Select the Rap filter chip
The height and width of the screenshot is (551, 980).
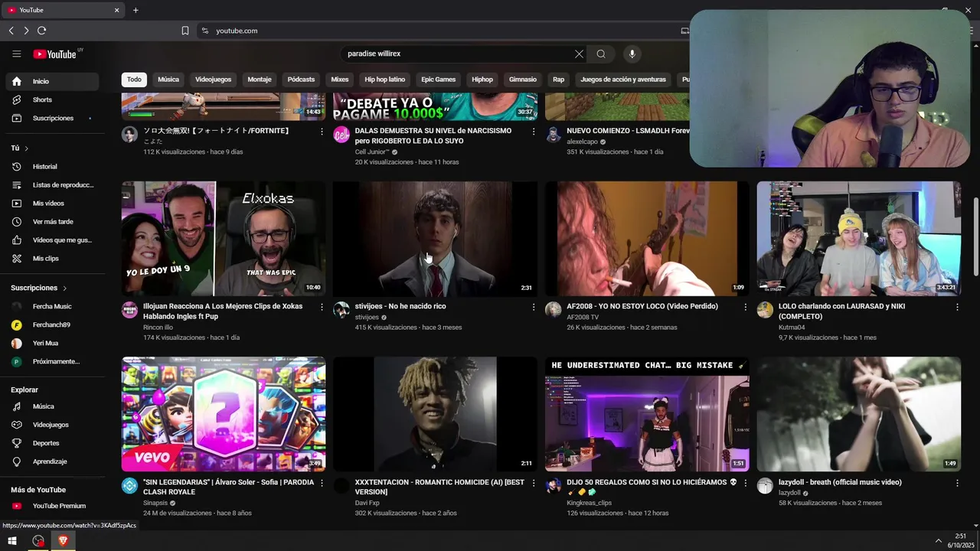pyautogui.click(x=559, y=80)
